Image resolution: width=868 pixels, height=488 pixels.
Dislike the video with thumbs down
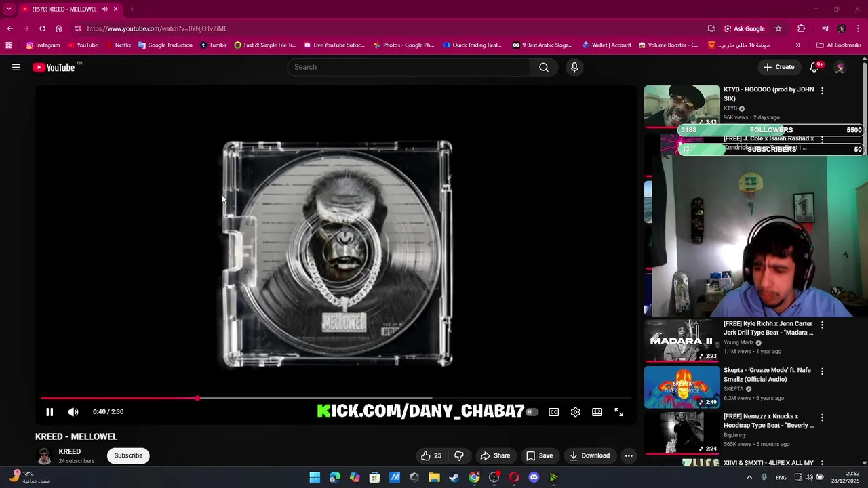459,455
